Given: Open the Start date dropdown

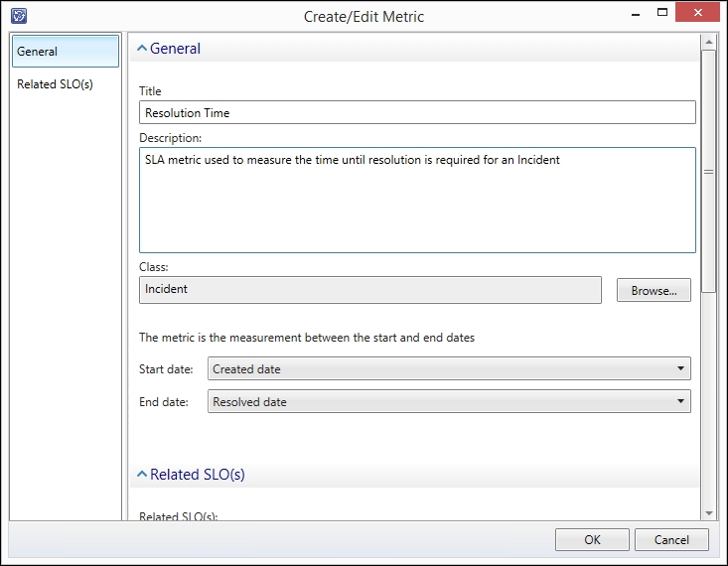Looking at the screenshot, I should pyautogui.click(x=449, y=368).
